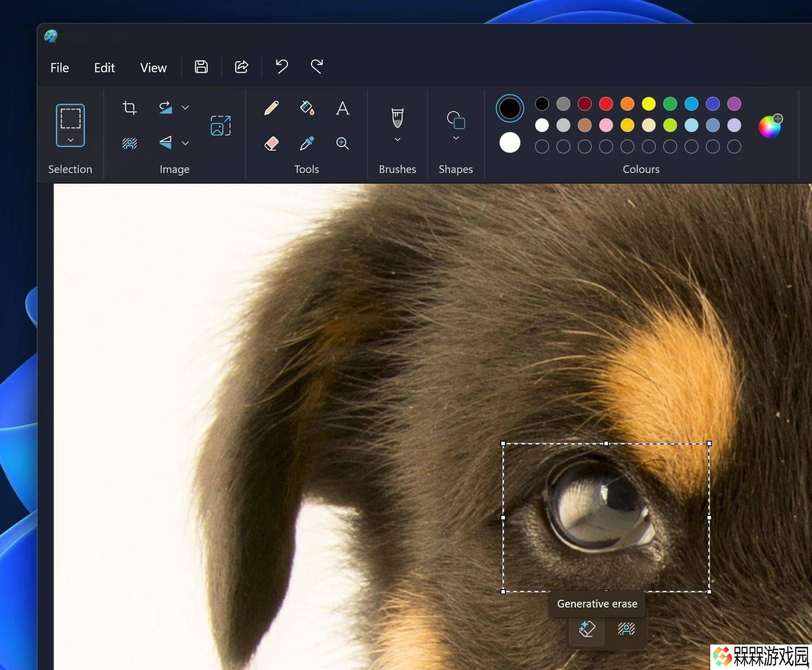The image size is (812, 670).
Task: Select the Crop tool
Action: coord(130,108)
